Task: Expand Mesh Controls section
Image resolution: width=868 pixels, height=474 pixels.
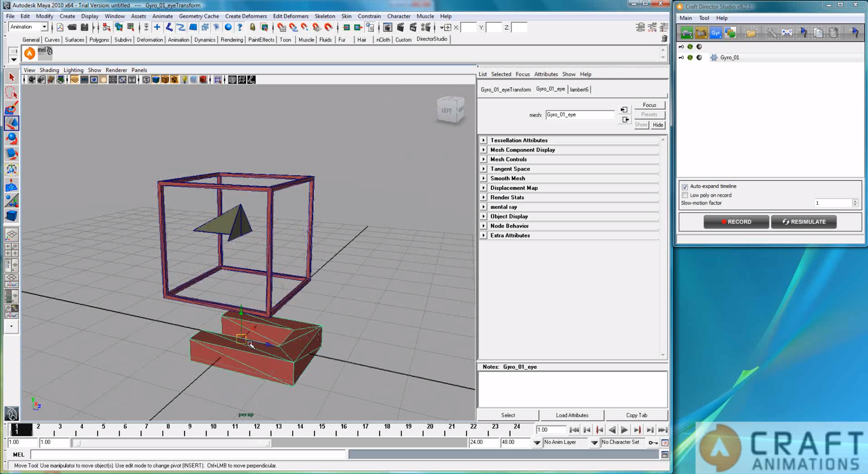Action: point(483,159)
